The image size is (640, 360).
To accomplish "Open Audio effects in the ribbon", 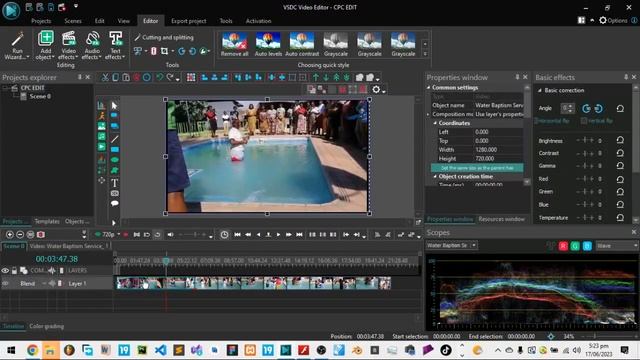I will point(92,45).
